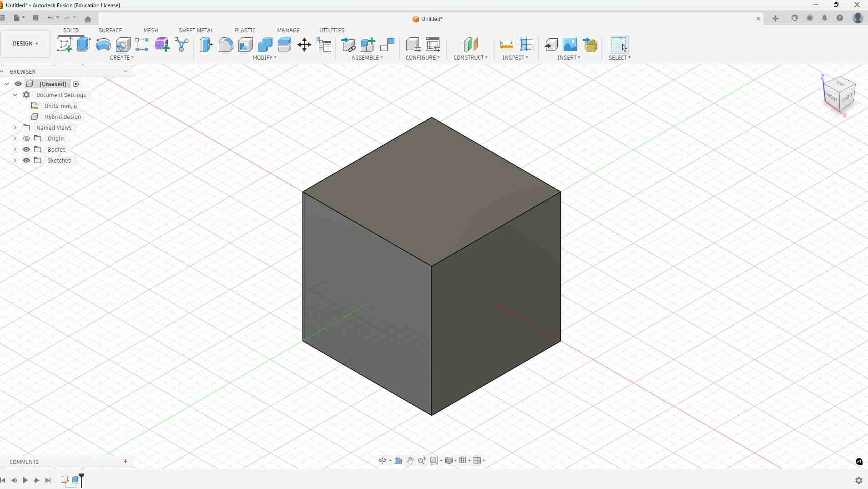Open the Change Parameters dialog icon
This screenshot has width=868, height=489.
point(324,45)
